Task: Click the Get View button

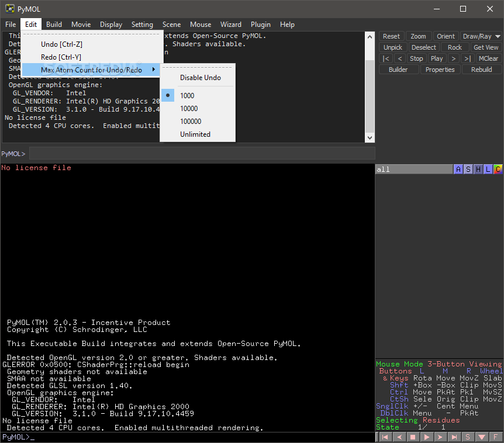Action: pos(486,47)
